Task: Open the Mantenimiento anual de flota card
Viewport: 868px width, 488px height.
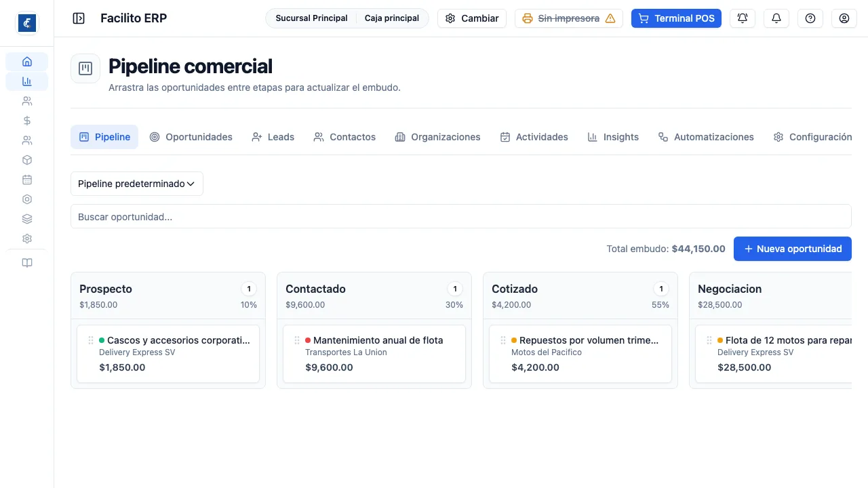Action: point(374,354)
